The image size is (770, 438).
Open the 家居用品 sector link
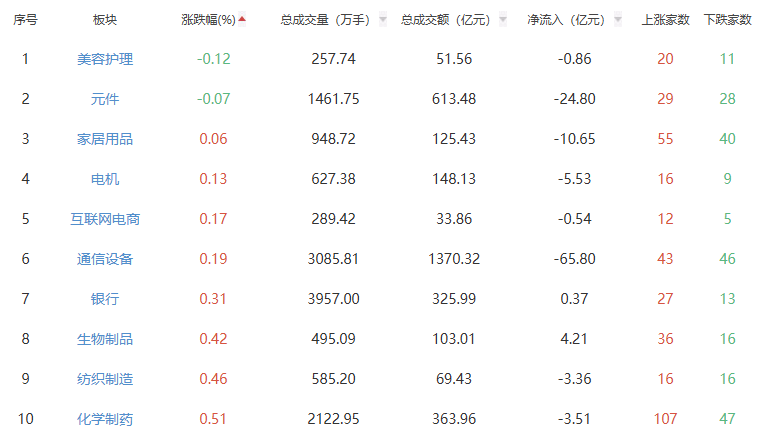point(105,139)
